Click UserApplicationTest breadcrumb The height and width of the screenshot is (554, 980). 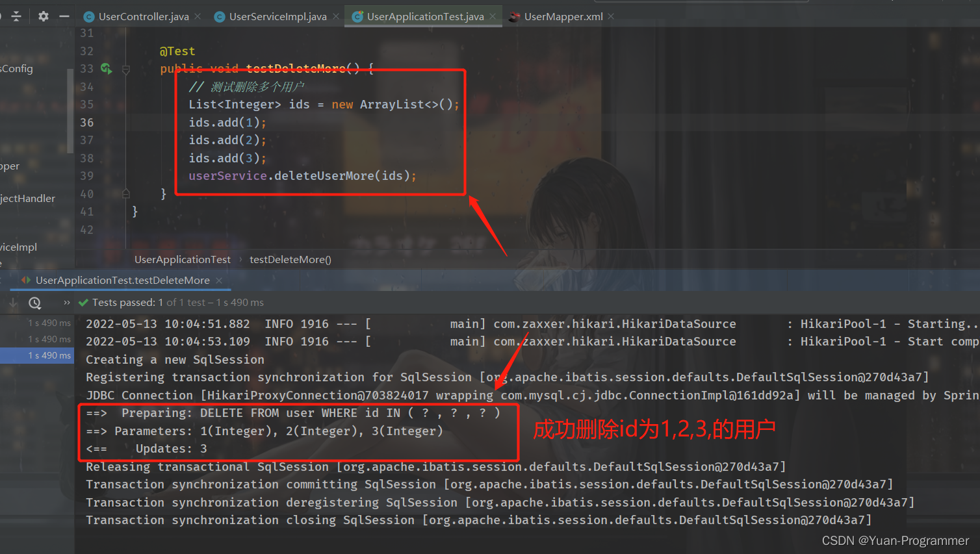(x=183, y=260)
